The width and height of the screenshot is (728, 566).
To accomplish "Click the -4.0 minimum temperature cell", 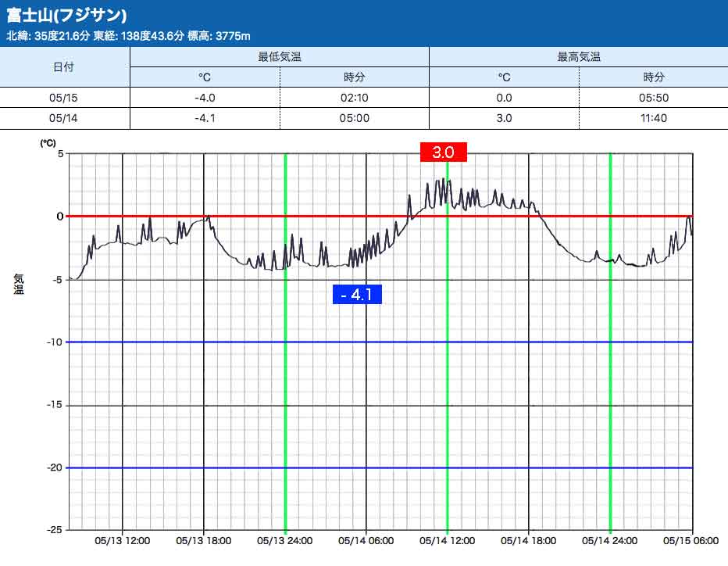I will [x=205, y=98].
